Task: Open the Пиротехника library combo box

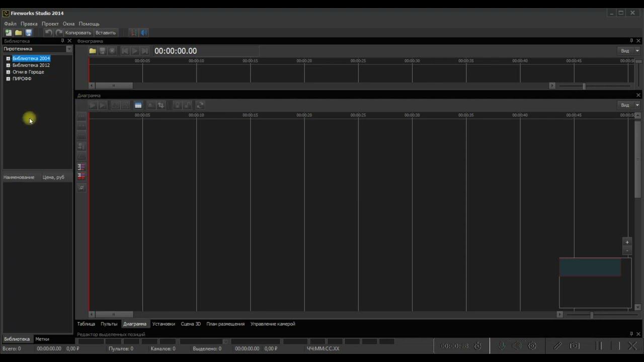Action: [38, 49]
